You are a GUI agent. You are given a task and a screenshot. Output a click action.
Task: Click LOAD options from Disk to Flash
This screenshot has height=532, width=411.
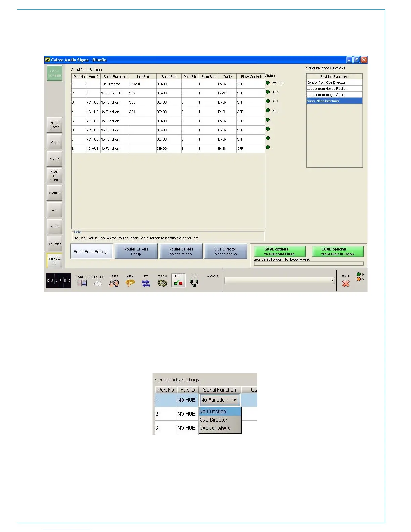click(x=337, y=251)
